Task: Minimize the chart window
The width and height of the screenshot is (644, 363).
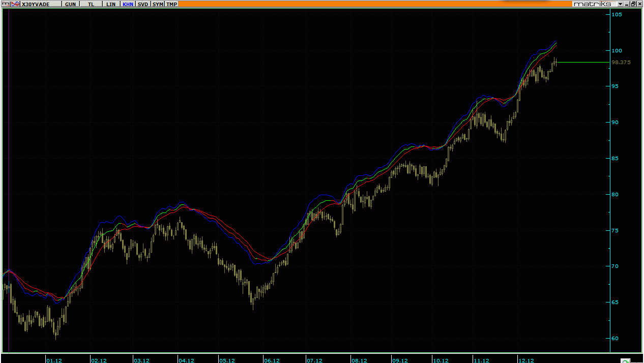Action: 627,4
